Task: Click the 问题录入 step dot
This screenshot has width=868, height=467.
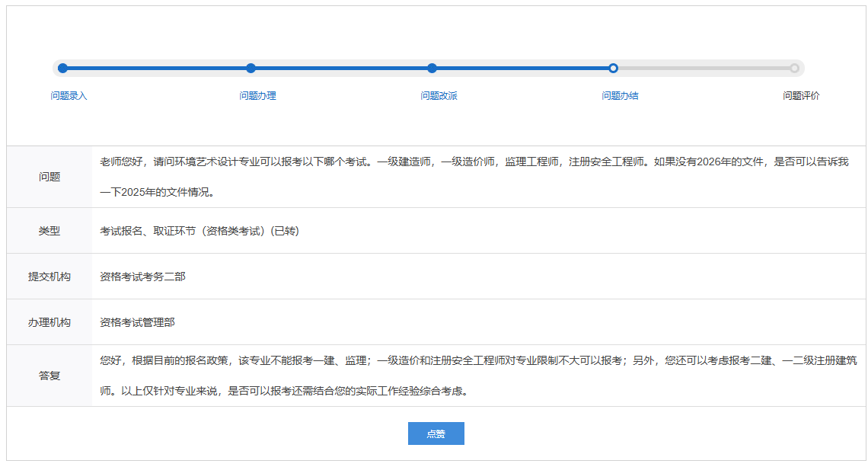Action: point(62,69)
